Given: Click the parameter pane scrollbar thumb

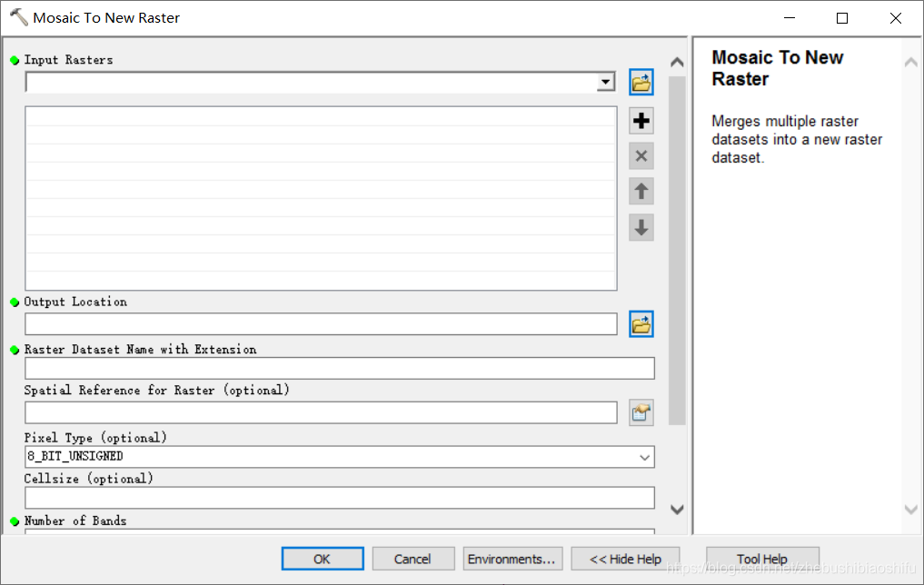Looking at the screenshot, I should 677,251.
